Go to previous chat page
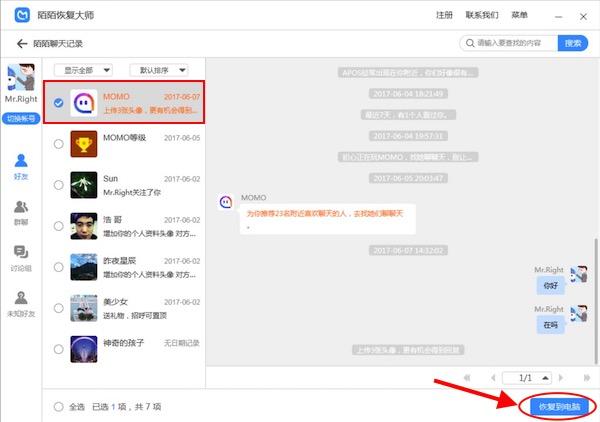600x422 pixels. pos(493,378)
